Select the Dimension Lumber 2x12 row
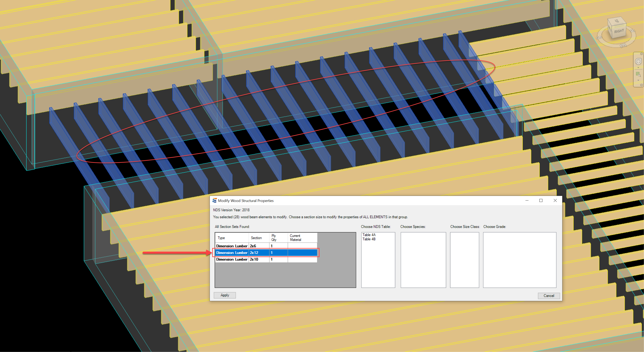The width and height of the screenshot is (644, 352). point(266,252)
